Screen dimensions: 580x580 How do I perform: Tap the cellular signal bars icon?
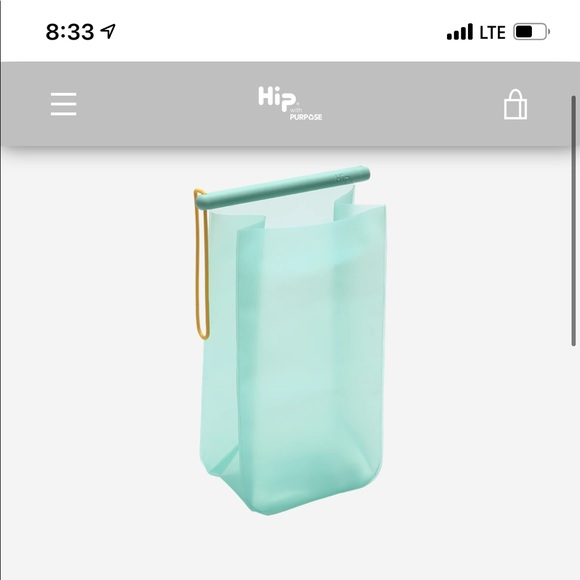pyautogui.click(x=459, y=32)
